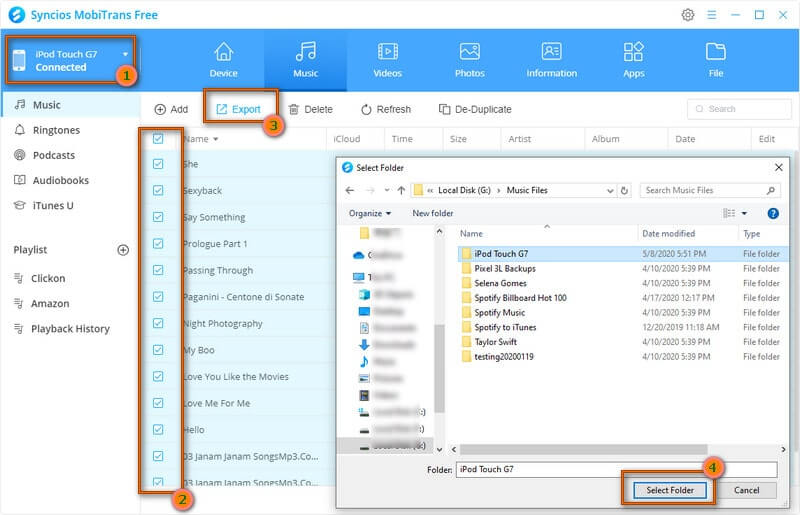Uncheck the My Boo checkbox
This screenshot has height=515, width=800.
coord(158,350)
